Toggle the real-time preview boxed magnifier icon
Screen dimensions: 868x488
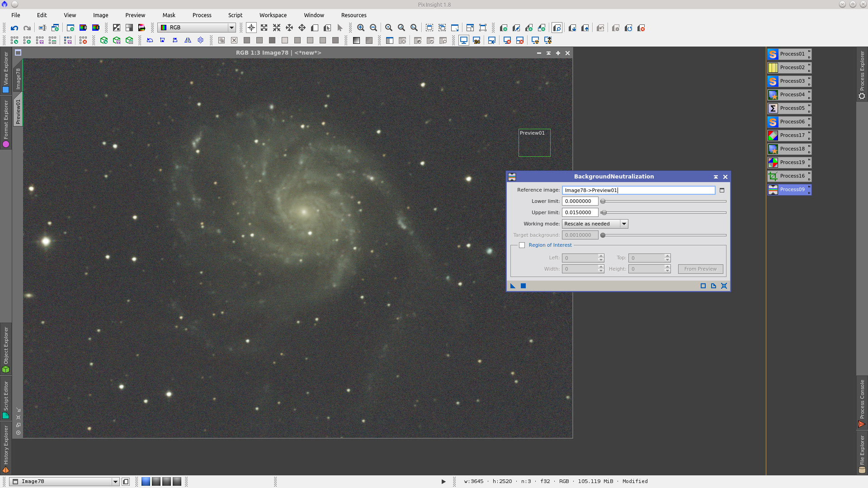pyautogui.click(x=556, y=28)
